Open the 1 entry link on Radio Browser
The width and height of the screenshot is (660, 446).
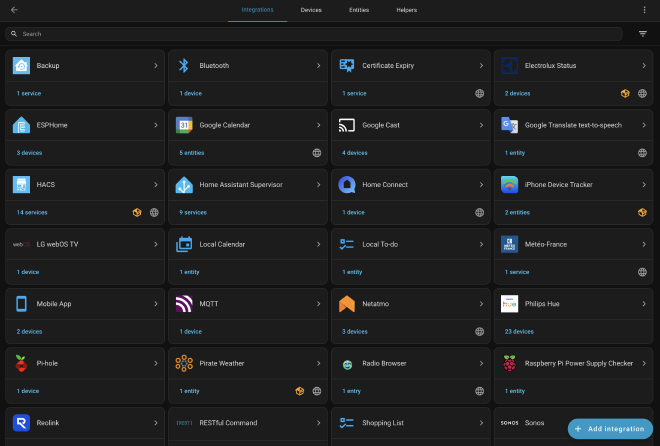(x=351, y=391)
